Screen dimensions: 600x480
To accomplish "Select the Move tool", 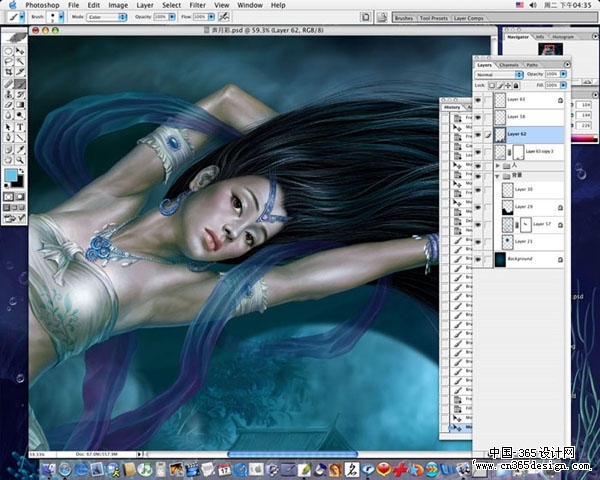I will pos(20,51).
